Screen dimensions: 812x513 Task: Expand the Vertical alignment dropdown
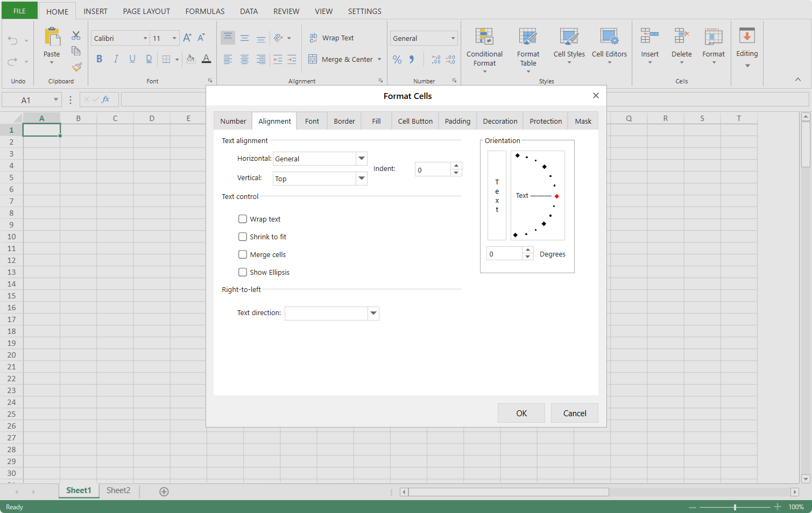point(362,179)
